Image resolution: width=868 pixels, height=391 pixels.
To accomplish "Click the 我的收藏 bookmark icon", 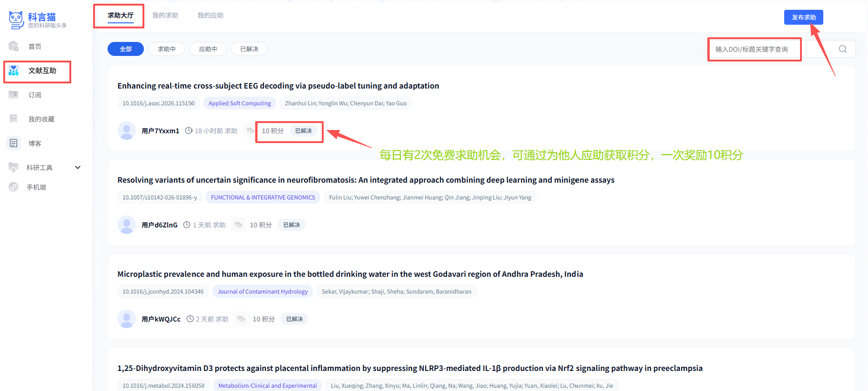I will point(14,119).
